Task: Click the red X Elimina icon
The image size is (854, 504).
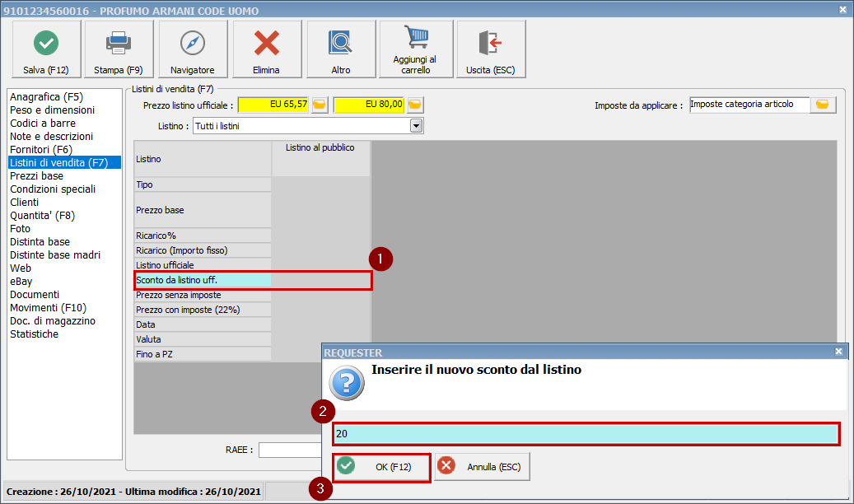Action: [266, 43]
